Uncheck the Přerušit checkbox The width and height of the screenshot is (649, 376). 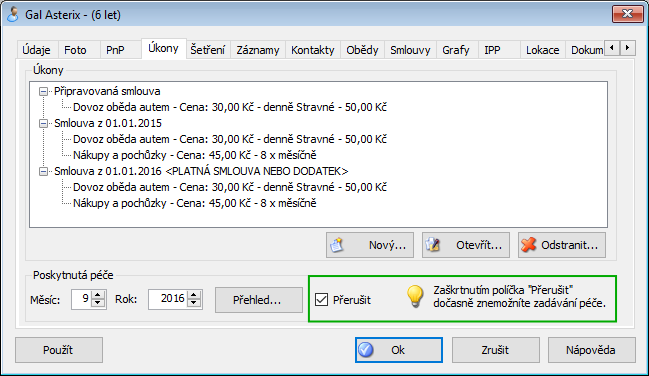pyautogui.click(x=321, y=299)
